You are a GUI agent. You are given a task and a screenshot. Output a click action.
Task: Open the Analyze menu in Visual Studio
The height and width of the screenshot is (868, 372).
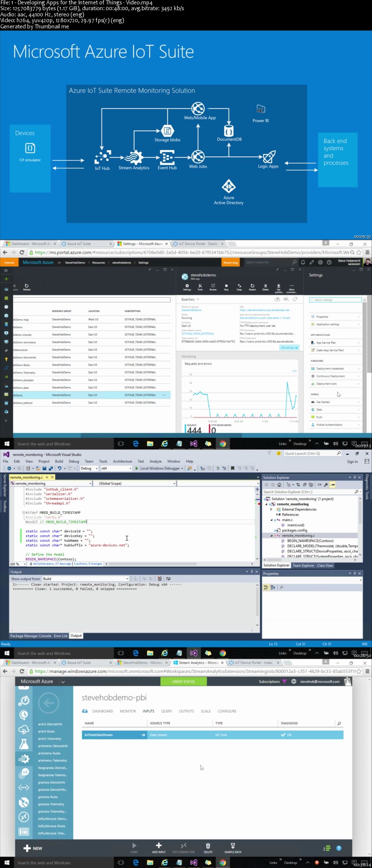155,461
